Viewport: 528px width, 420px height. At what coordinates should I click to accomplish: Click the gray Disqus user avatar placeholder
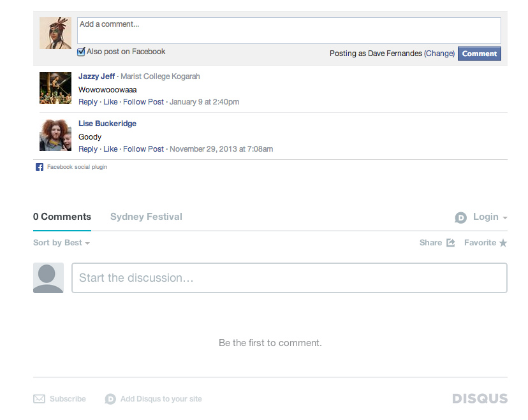[x=48, y=278]
